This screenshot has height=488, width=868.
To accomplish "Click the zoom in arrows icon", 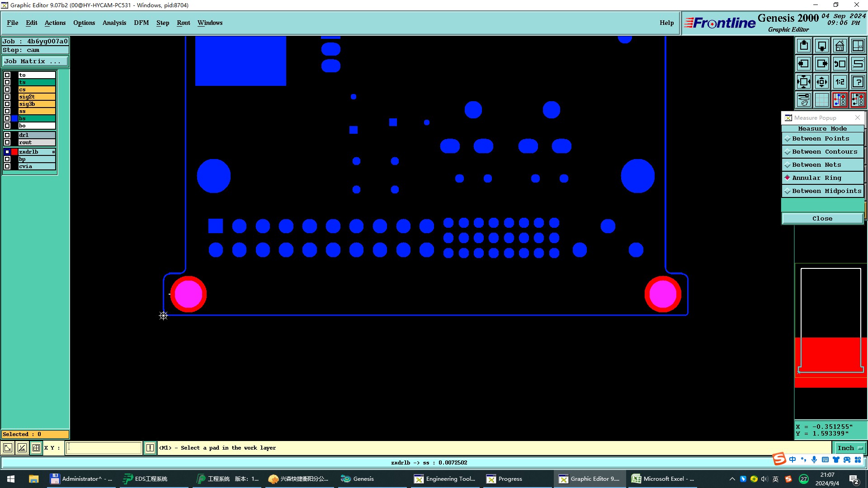I will point(822,82).
